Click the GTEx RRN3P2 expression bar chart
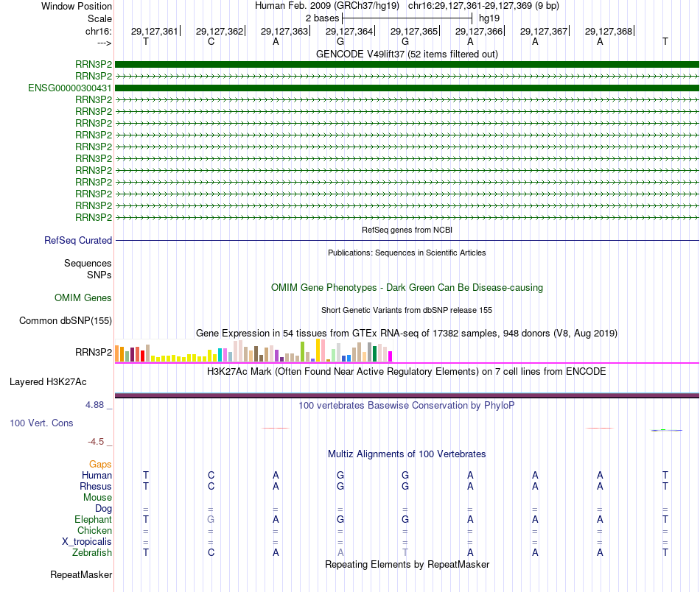This screenshot has width=700, height=592. coord(253,350)
